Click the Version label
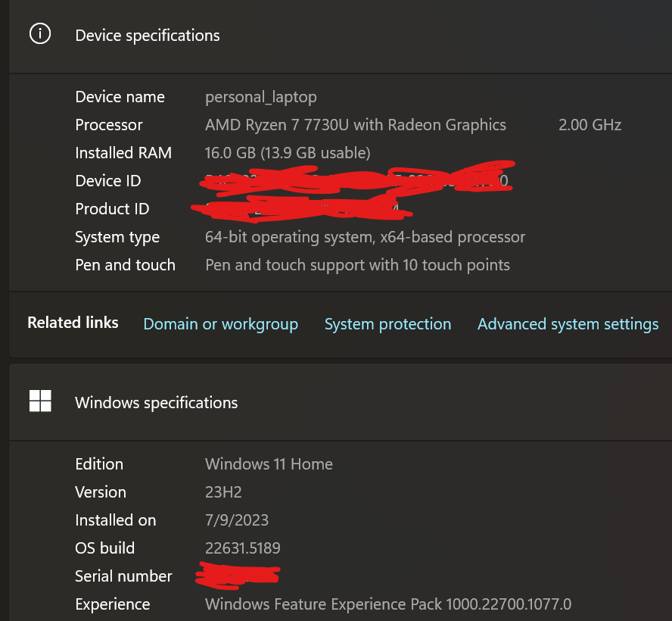Viewport: 672px width, 621px height. point(101,492)
